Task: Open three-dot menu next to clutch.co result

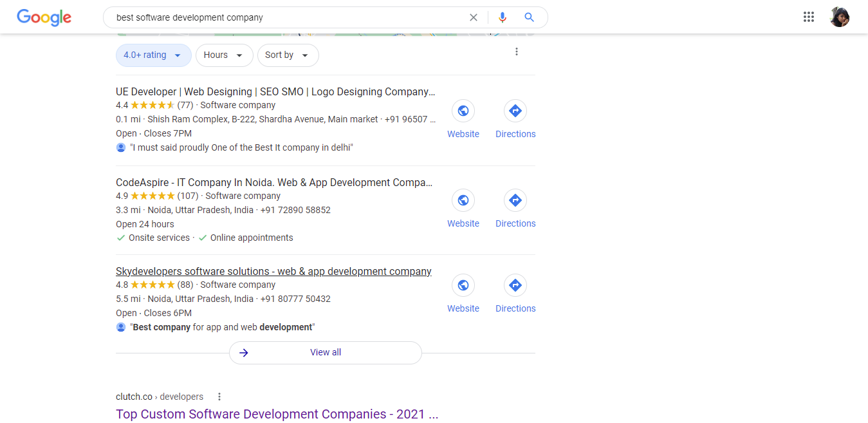Action: 219,397
